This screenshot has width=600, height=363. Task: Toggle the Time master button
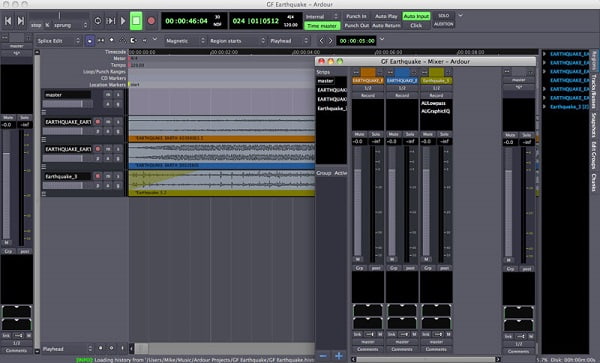[x=322, y=26]
